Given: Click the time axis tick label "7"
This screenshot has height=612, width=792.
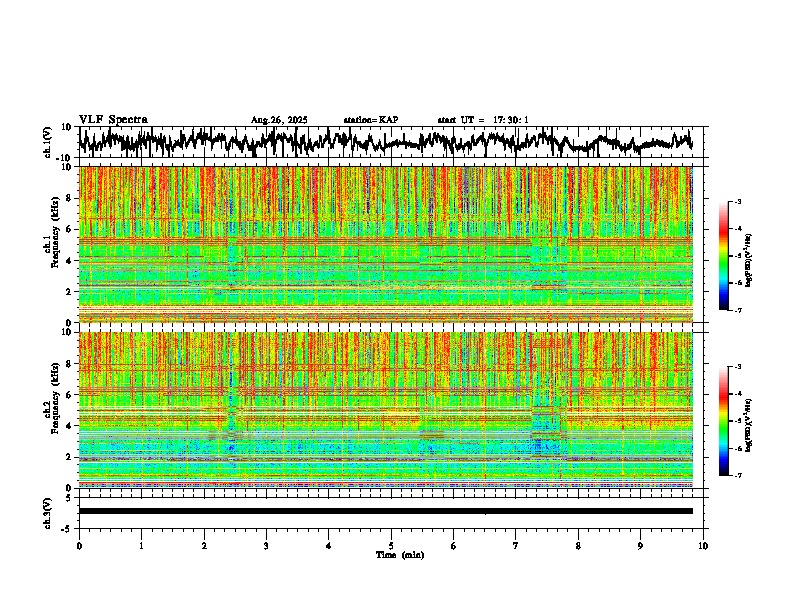Looking at the screenshot, I should tap(516, 546).
